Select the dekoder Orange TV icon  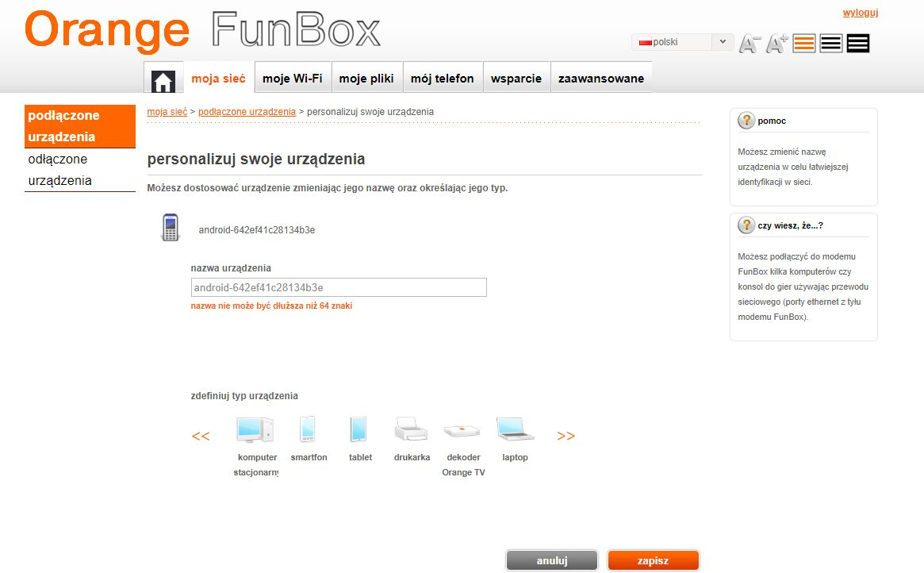tap(462, 429)
